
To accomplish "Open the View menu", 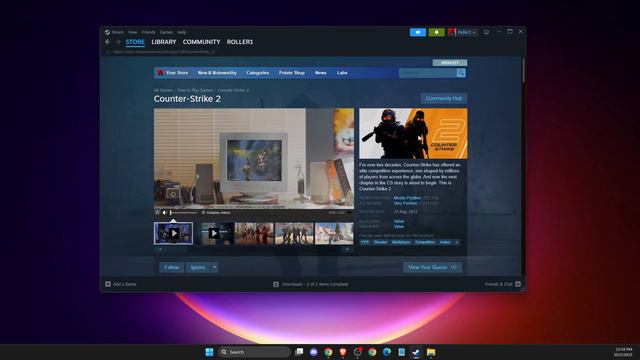I will tap(133, 32).
